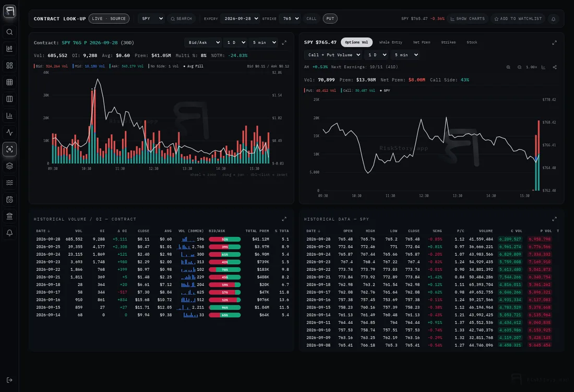The width and height of the screenshot is (574, 392).
Task: Toggle the Avg Fill legend series
Action: [193, 66]
